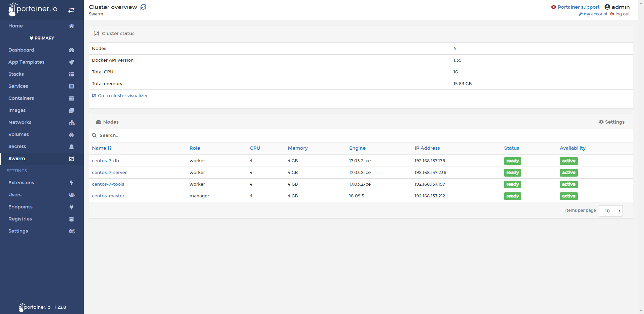Viewport: 644px width, 314px height.
Task: Click the Name column sort icon
Action: pyautogui.click(x=109, y=148)
